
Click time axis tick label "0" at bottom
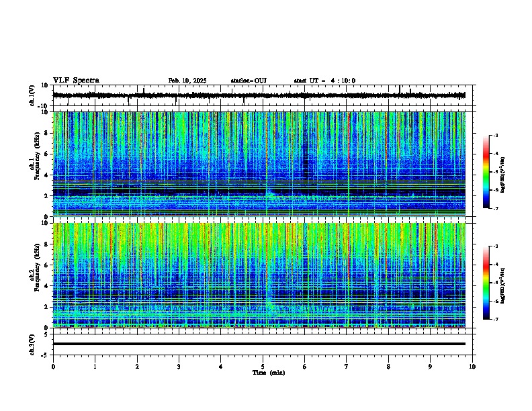pyautogui.click(x=53, y=367)
